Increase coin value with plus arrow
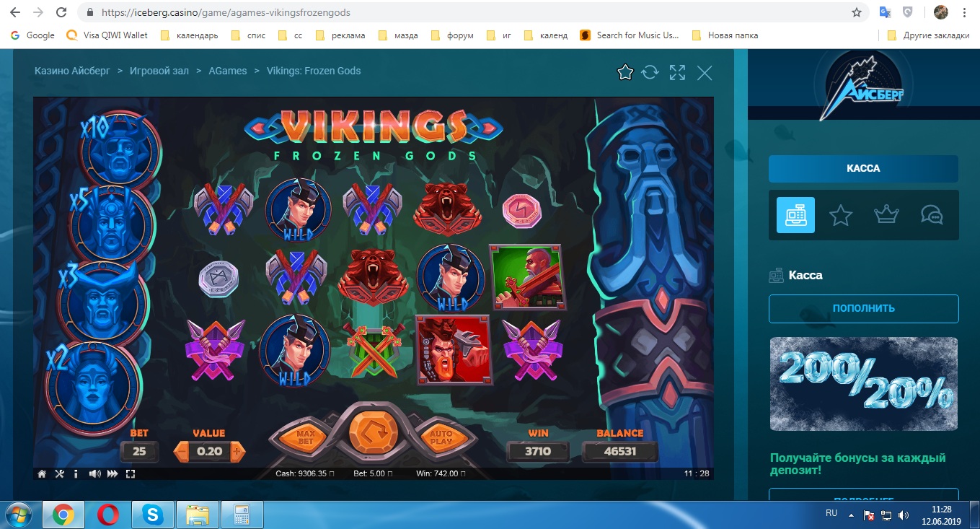Viewport: 980px width, 529px height. pos(237,453)
